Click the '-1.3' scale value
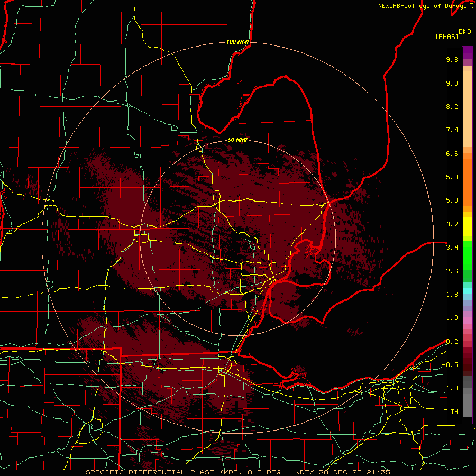 coord(450,388)
